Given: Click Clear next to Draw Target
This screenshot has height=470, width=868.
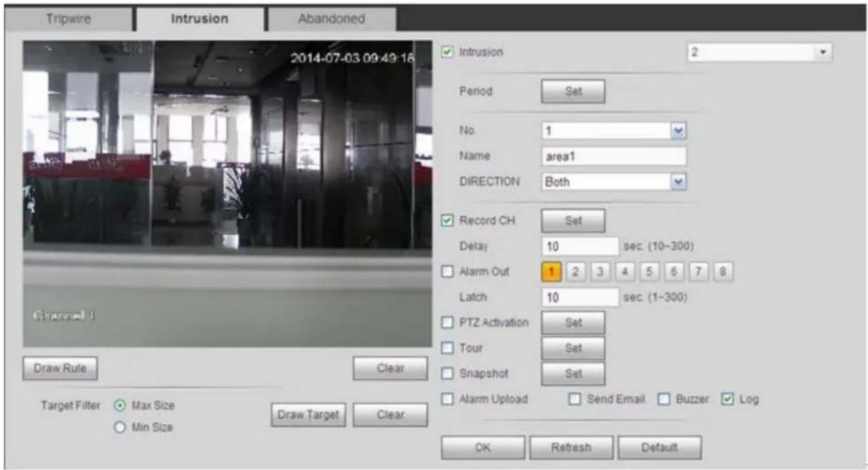Looking at the screenshot, I should (390, 414).
